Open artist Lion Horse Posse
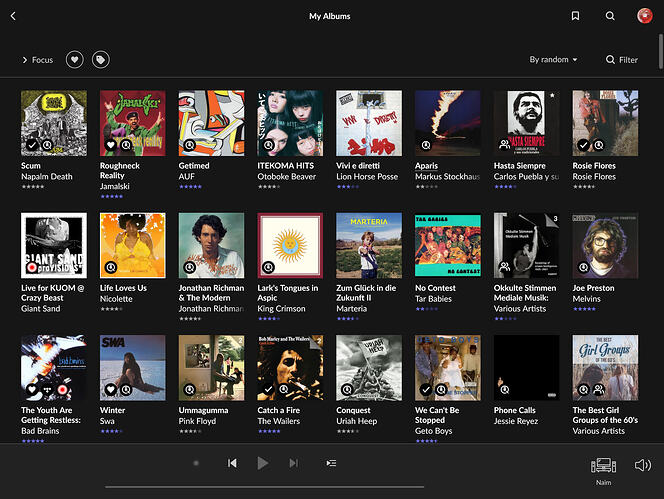Image resolution: width=664 pixels, height=499 pixels. [x=367, y=177]
